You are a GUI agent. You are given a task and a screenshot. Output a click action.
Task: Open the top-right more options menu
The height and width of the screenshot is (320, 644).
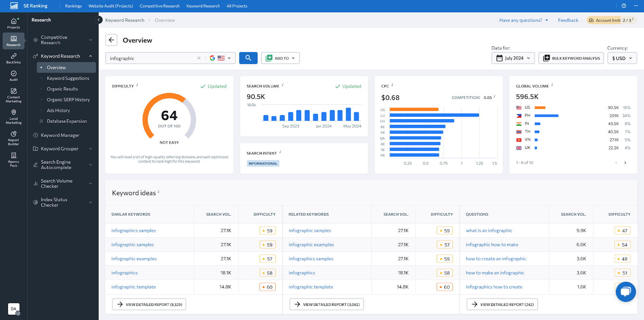pyautogui.click(x=636, y=6)
